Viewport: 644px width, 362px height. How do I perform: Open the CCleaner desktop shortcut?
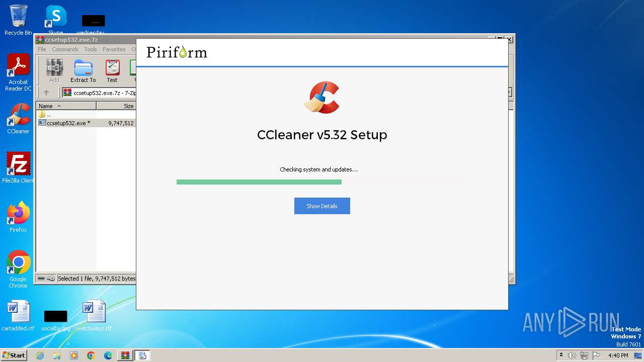pyautogui.click(x=18, y=119)
